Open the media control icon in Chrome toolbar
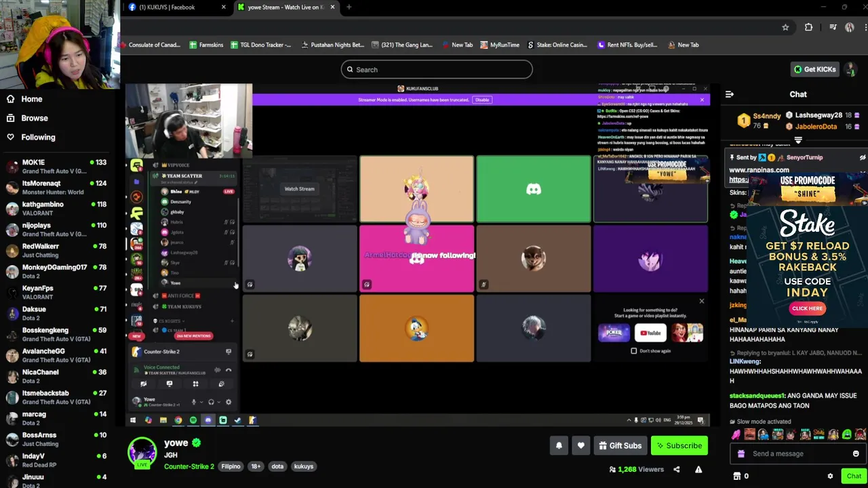The width and height of the screenshot is (868, 488). coord(833,27)
